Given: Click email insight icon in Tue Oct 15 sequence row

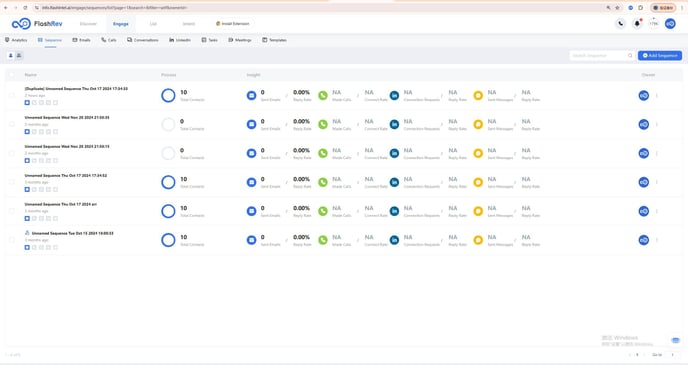Looking at the screenshot, I should point(251,240).
